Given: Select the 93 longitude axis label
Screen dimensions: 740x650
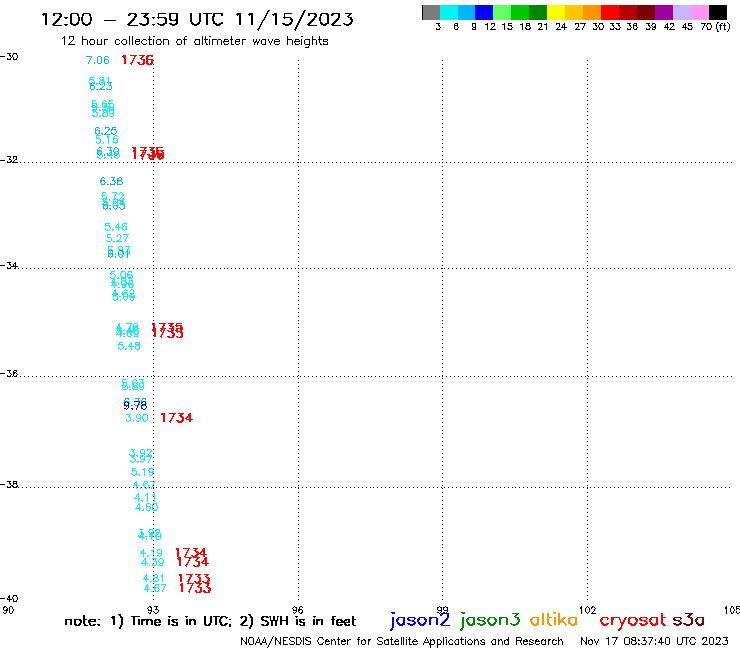Looking at the screenshot, I should 153,610.
